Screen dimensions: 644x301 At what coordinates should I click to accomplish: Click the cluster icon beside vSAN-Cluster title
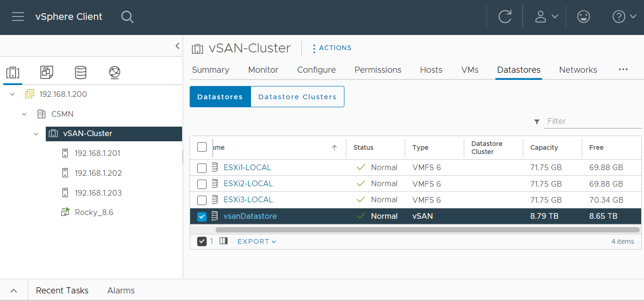point(197,49)
